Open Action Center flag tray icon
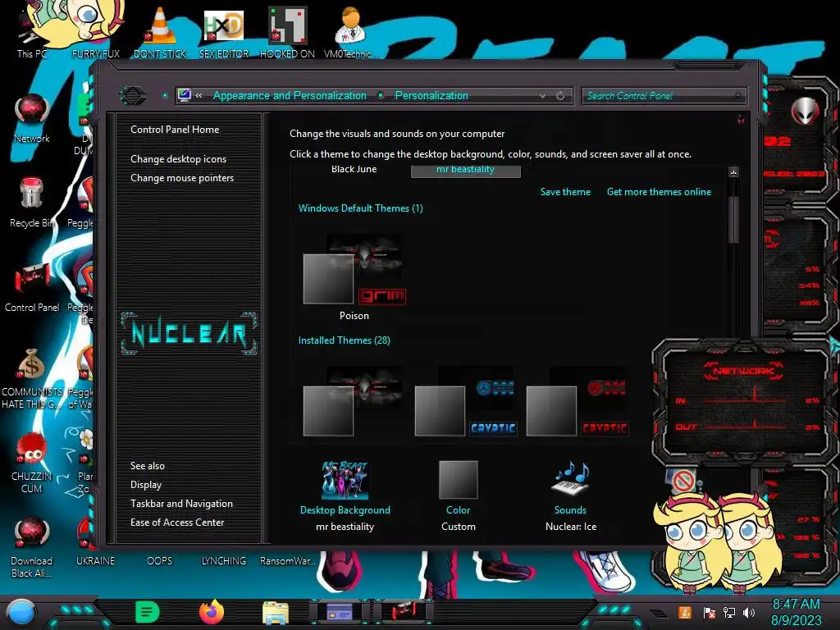Viewport: 840px width, 630px height. (x=710, y=612)
